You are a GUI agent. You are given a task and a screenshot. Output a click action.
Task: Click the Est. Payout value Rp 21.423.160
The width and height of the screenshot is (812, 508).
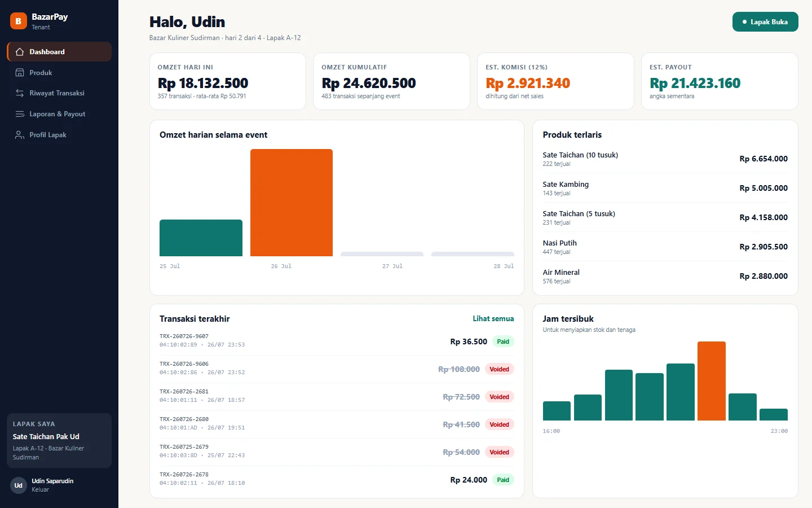coord(695,84)
